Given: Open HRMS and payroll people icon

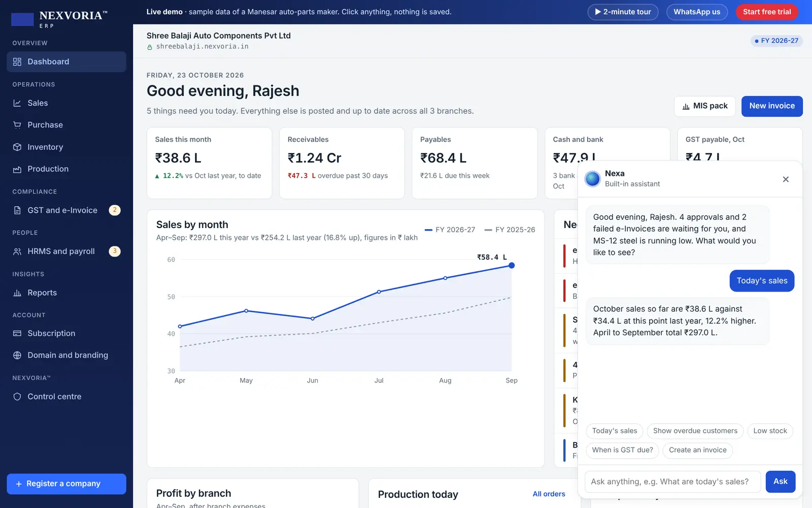Looking at the screenshot, I should pyautogui.click(x=17, y=251).
